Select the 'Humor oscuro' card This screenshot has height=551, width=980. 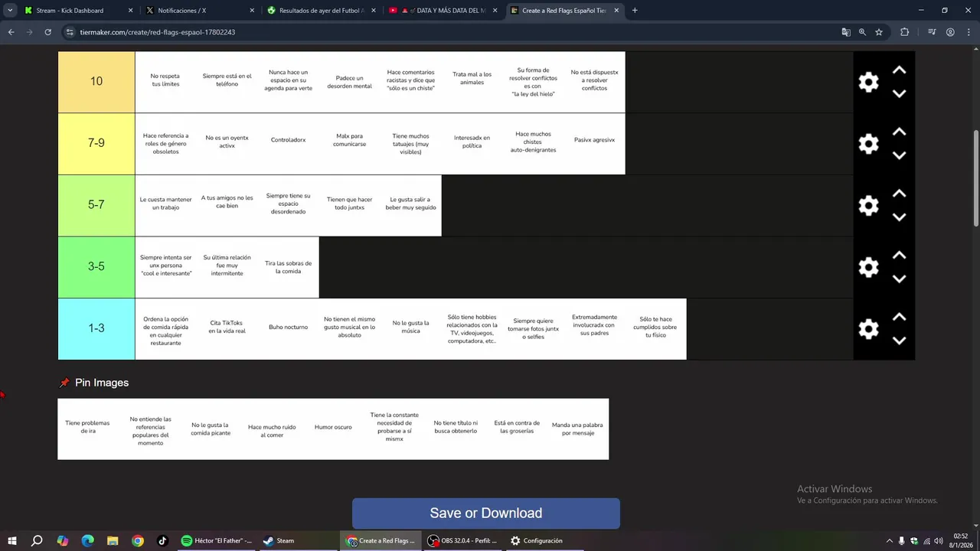[x=333, y=429]
